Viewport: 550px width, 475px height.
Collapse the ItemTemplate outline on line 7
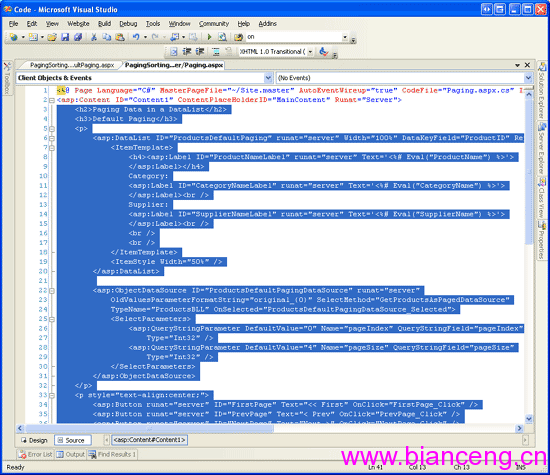point(52,148)
